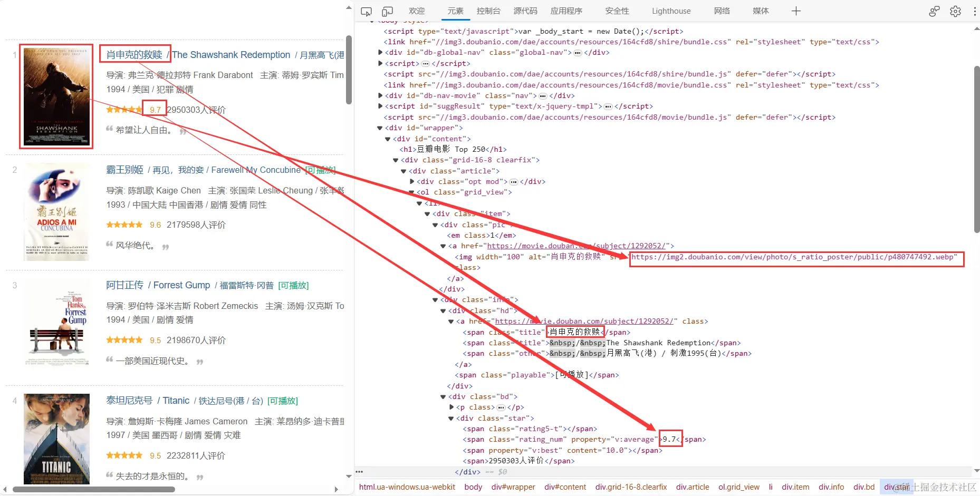The width and height of the screenshot is (980, 496).
Task: Switch to the Lighthouse tab
Action: [671, 11]
